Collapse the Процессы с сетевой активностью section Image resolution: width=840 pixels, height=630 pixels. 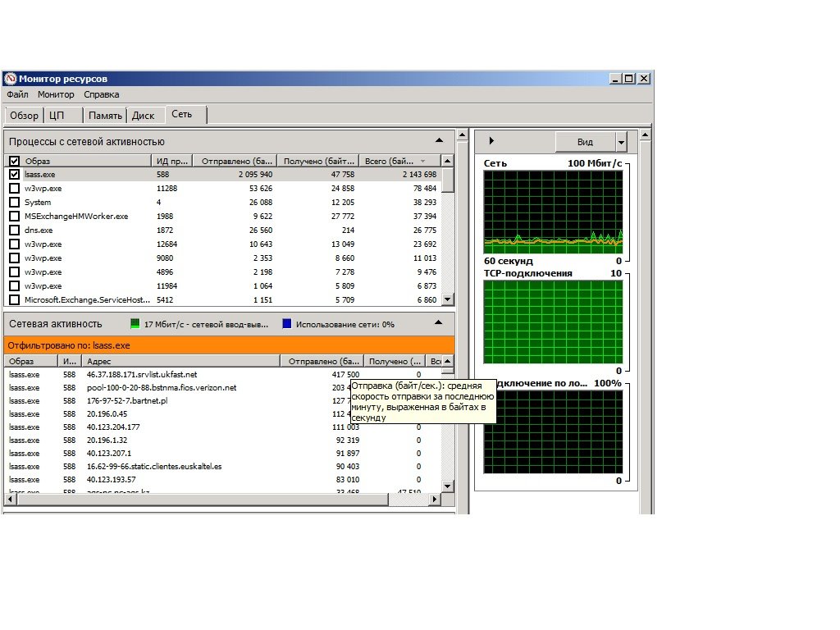point(439,141)
